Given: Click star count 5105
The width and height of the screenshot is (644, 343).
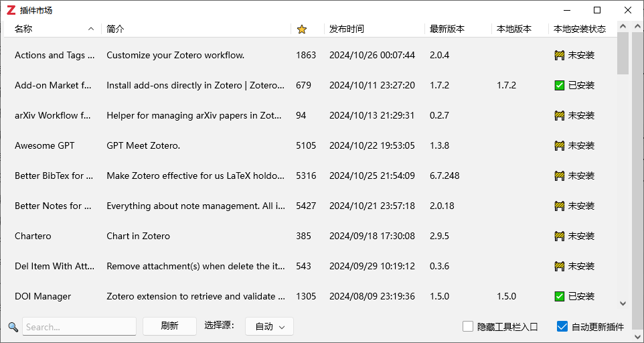Looking at the screenshot, I should point(306,146).
